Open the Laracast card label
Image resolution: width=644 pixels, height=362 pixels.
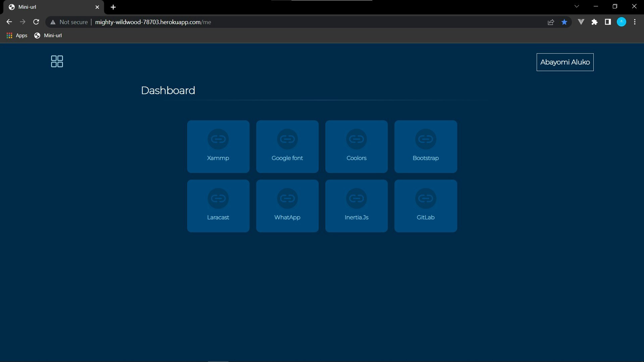(218, 217)
